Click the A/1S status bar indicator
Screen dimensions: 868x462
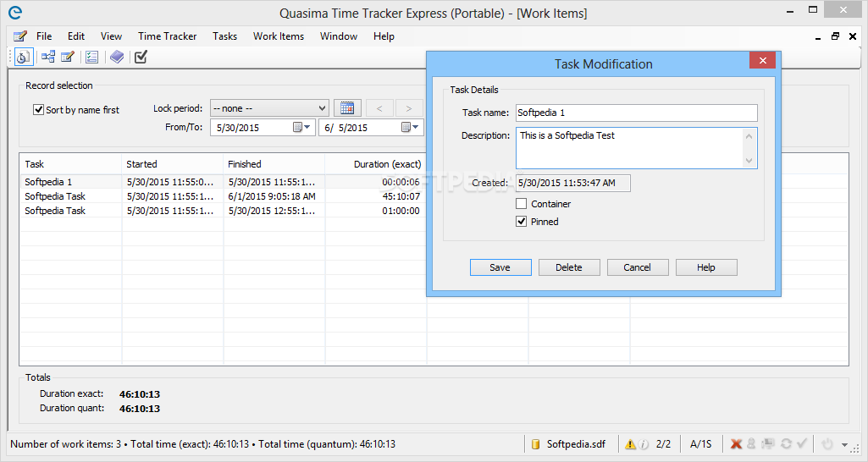tap(701, 444)
